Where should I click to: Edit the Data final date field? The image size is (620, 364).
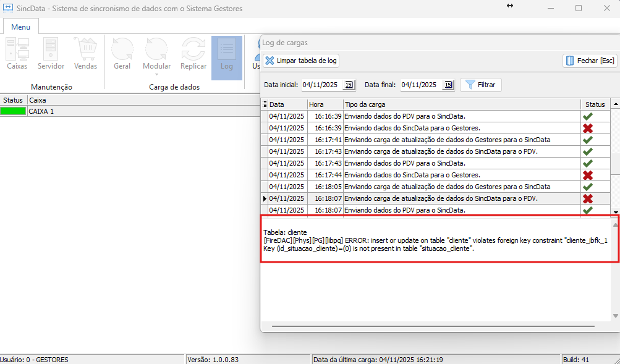click(x=420, y=85)
